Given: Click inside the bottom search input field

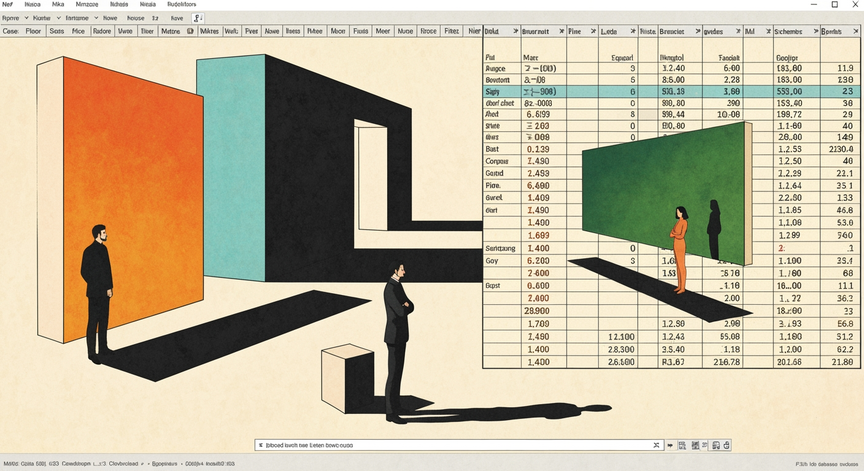Looking at the screenshot, I should [457, 445].
